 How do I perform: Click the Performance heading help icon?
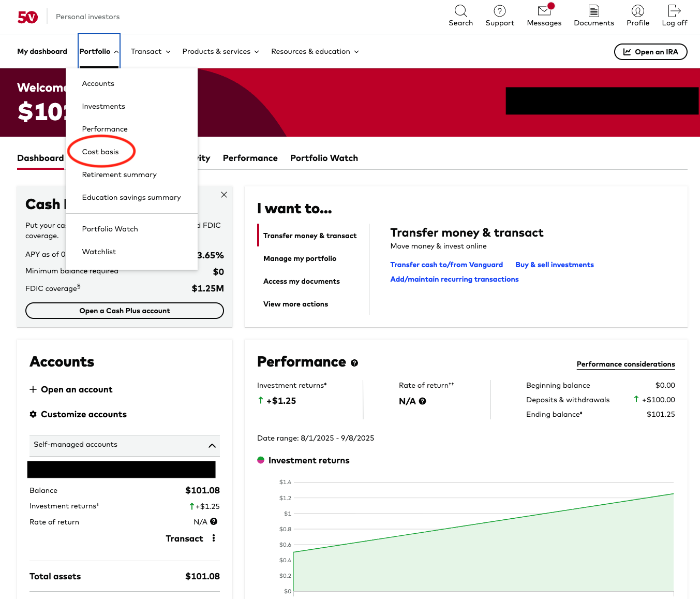[x=354, y=363]
